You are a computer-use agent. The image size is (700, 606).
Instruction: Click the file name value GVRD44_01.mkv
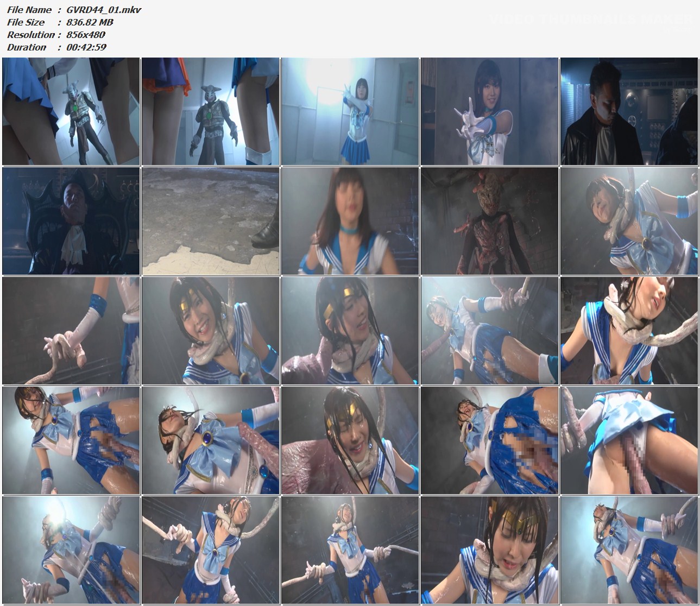(104, 10)
